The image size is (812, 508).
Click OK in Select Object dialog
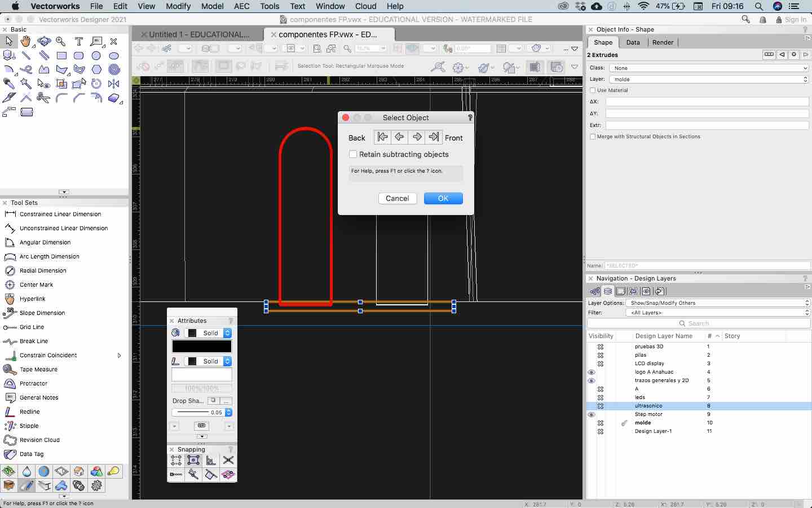443,198
